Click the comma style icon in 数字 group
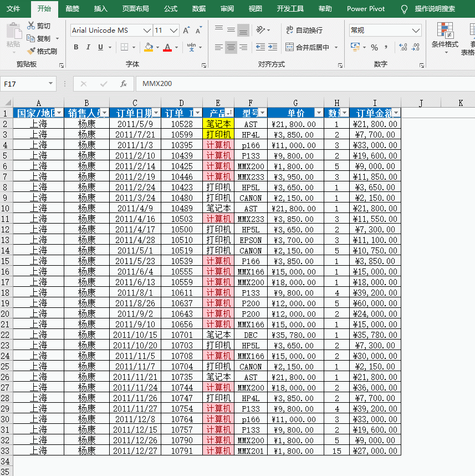 click(386, 48)
